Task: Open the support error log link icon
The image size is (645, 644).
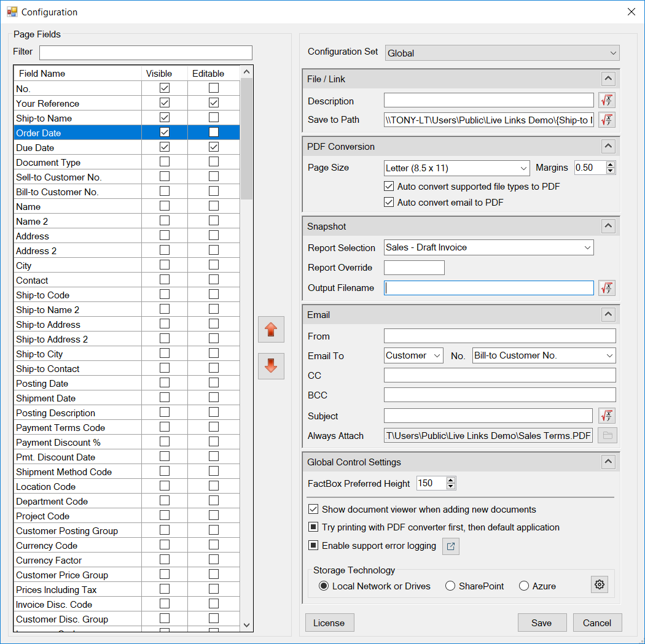Action: [x=451, y=546]
